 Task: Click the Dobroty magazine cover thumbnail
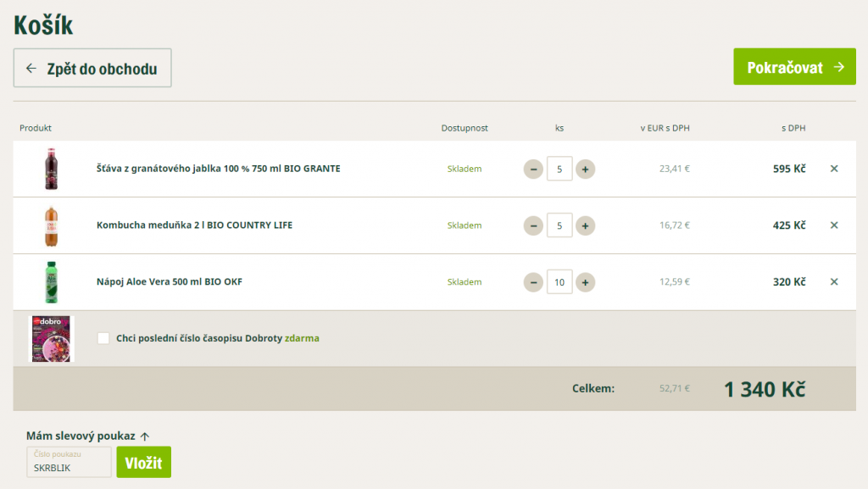point(51,338)
